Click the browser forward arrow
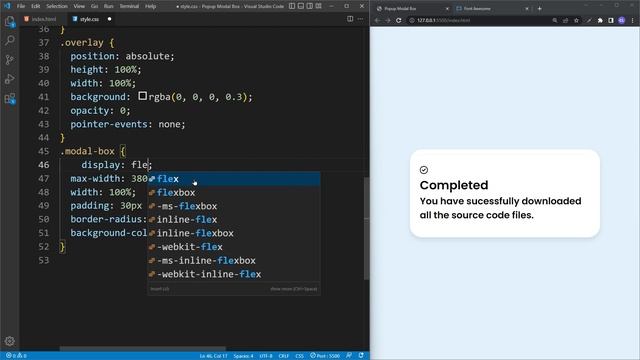The height and width of the screenshot is (360, 640). click(388, 20)
